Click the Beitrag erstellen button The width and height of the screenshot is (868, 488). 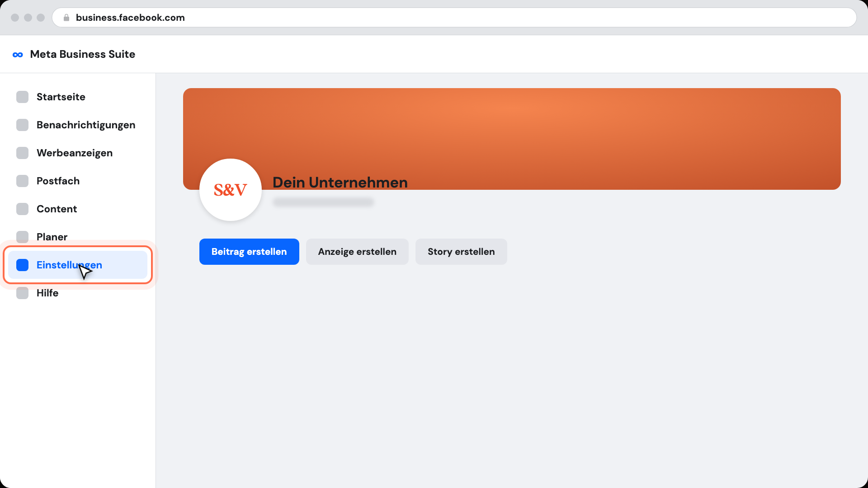pos(249,252)
